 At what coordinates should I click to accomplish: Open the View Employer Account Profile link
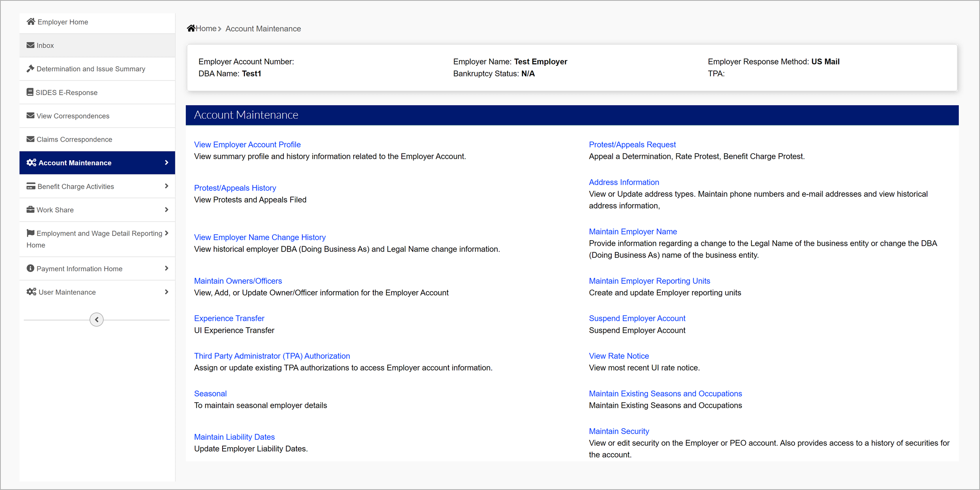click(247, 145)
